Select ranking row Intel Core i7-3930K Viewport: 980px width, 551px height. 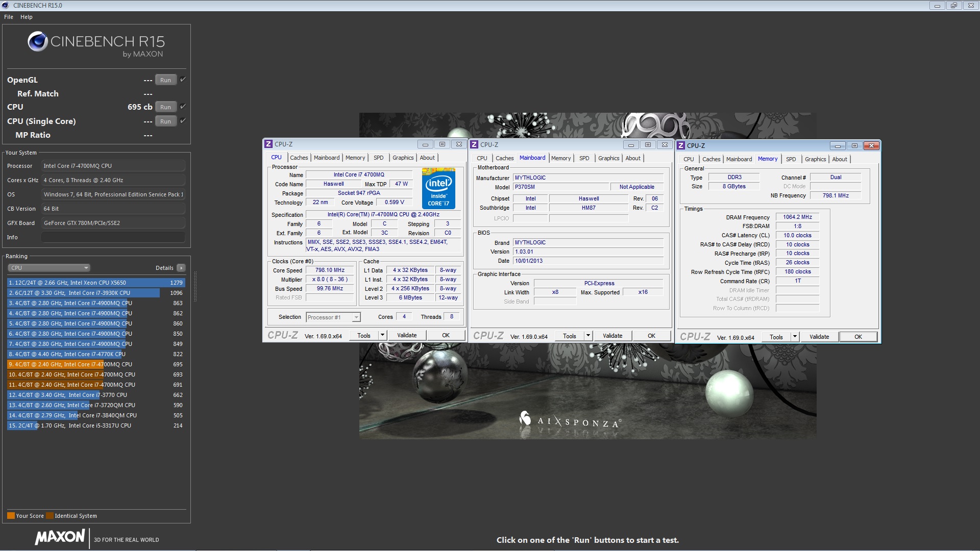click(96, 293)
